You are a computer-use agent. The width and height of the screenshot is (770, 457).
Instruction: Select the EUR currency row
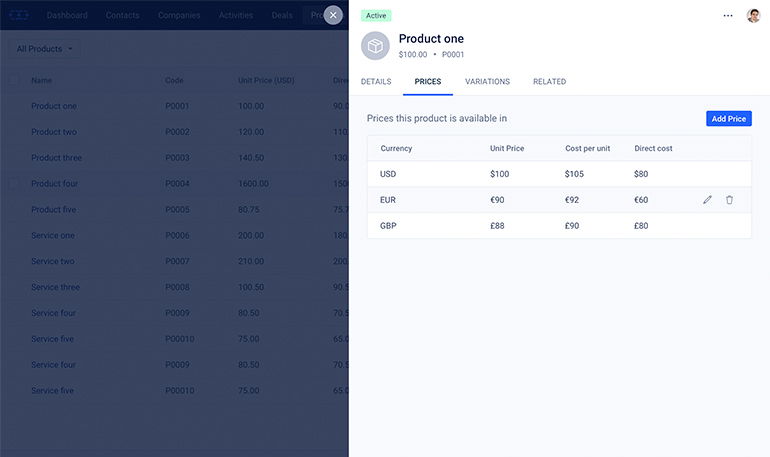[x=559, y=200]
